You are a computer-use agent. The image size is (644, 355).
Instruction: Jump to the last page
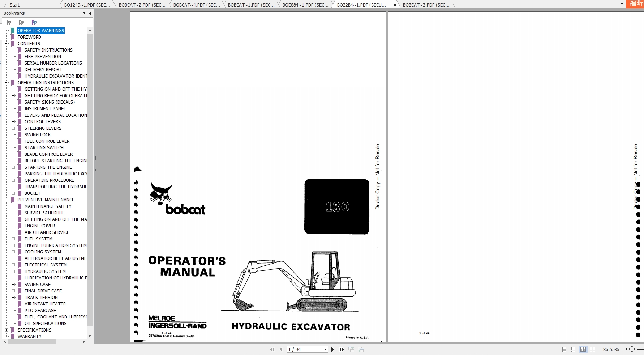pyautogui.click(x=342, y=349)
